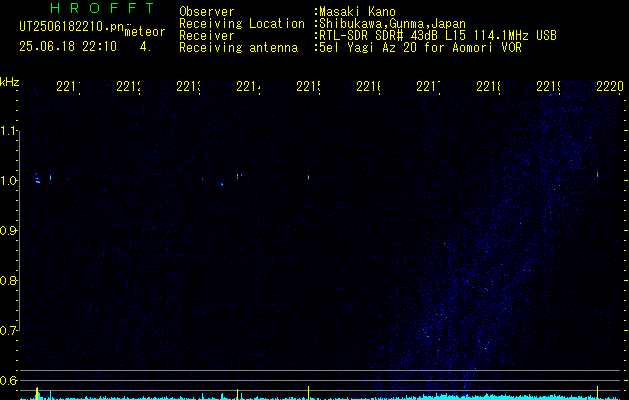Select the file name UT2506182210.pn

[72, 27]
